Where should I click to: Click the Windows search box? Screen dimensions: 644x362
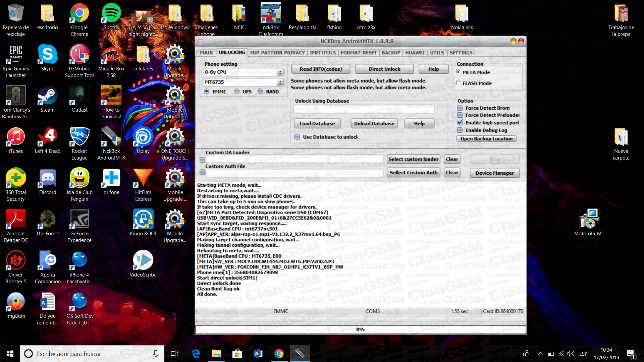click(x=92, y=354)
